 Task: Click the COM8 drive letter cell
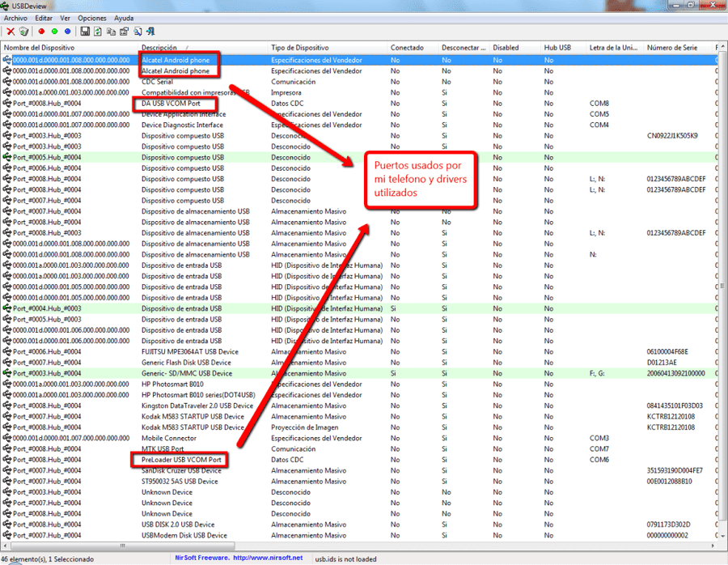point(599,103)
